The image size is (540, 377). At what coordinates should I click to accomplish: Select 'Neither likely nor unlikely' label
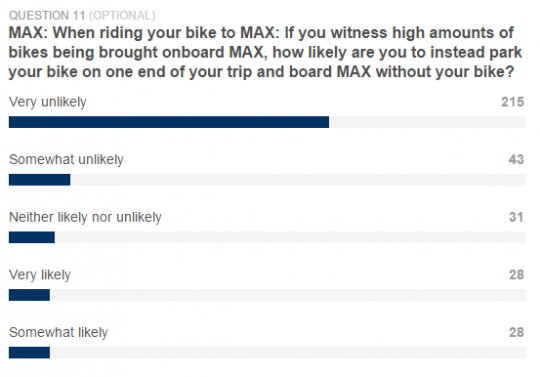point(85,217)
